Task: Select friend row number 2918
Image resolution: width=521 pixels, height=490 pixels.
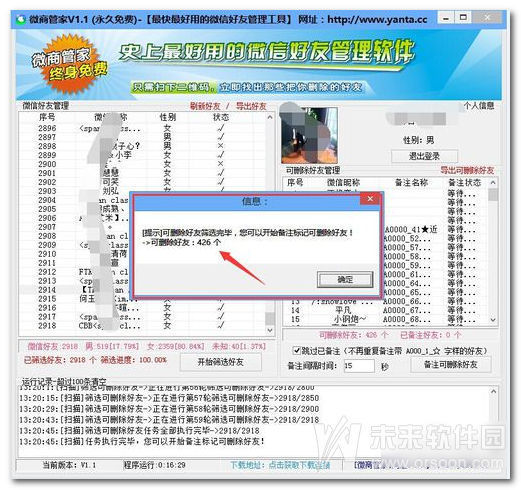Action: [x=142, y=326]
